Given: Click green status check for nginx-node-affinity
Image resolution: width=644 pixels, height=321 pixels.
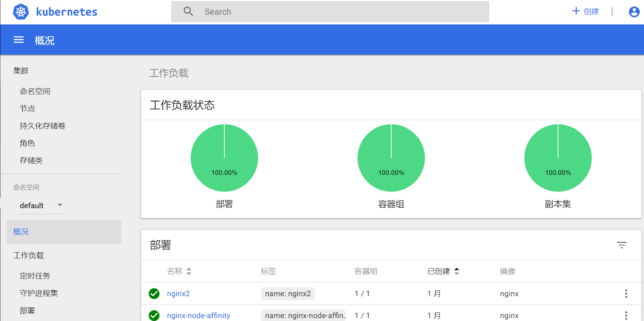Looking at the screenshot, I should [154, 316].
